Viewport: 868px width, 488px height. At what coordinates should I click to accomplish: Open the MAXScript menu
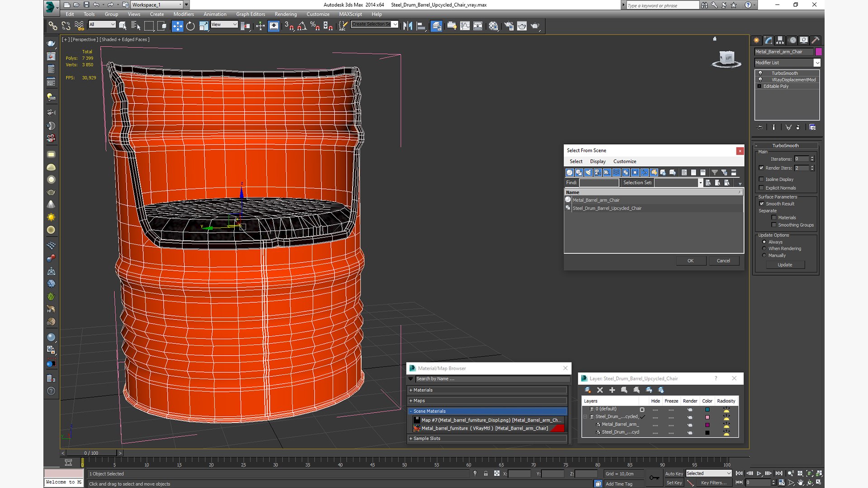pos(350,14)
